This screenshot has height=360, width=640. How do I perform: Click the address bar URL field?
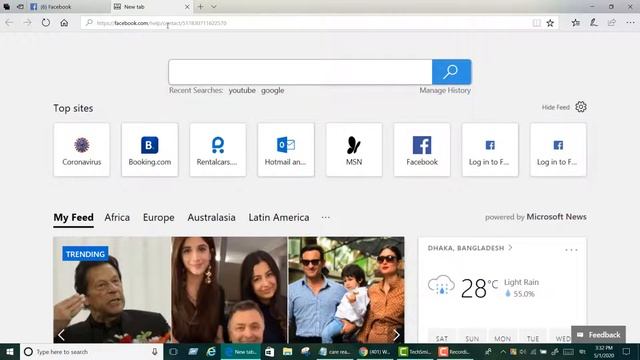(306, 23)
